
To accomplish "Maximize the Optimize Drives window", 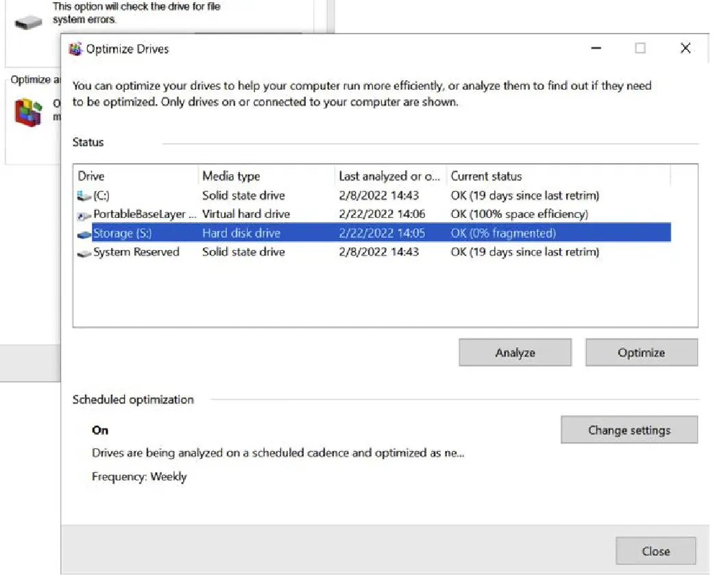I will tap(640, 49).
